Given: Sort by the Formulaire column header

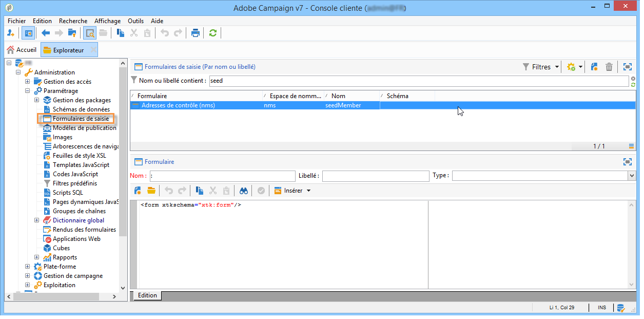Looking at the screenshot, I should tap(197, 96).
